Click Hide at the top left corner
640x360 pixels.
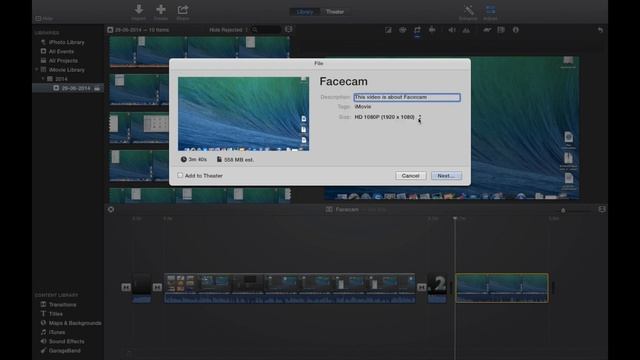click(x=44, y=19)
